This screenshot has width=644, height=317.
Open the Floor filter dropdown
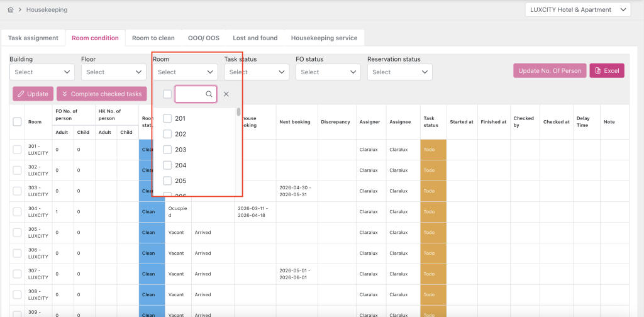tap(113, 72)
